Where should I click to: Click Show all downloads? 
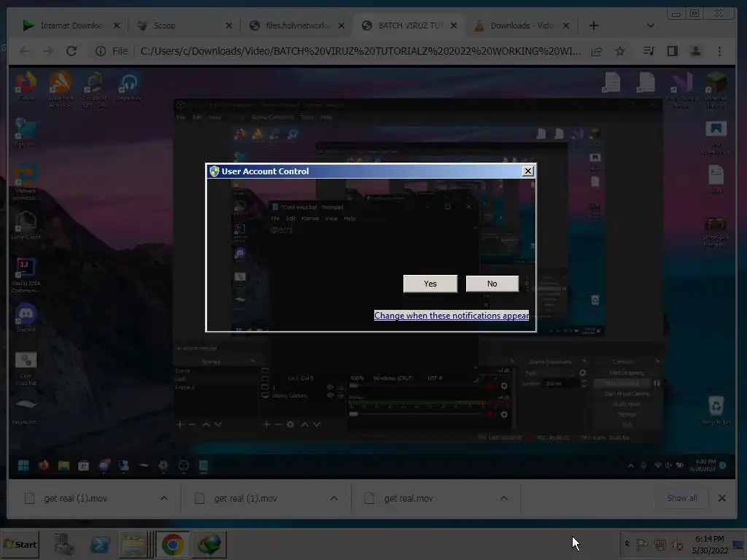click(682, 498)
